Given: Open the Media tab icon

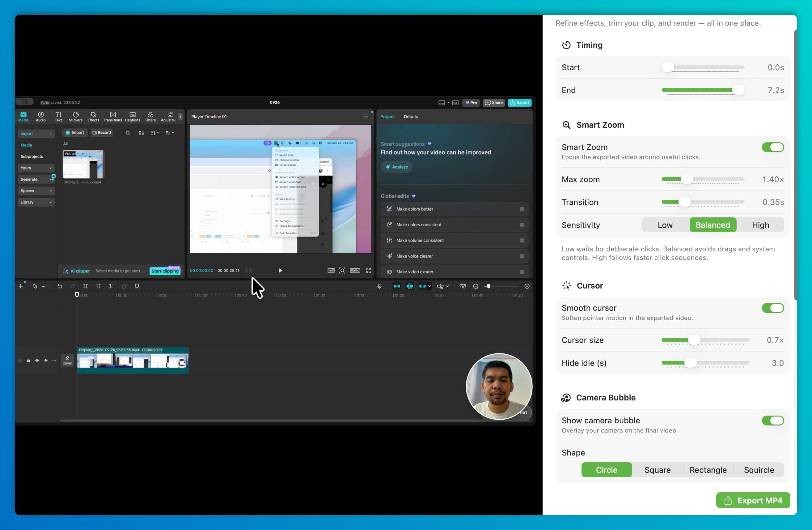Looking at the screenshot, I should 23,117.
